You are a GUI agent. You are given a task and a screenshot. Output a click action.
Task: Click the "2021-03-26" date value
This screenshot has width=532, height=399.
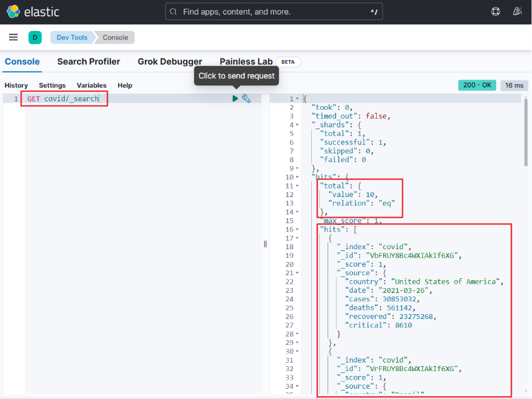point(404,290)
